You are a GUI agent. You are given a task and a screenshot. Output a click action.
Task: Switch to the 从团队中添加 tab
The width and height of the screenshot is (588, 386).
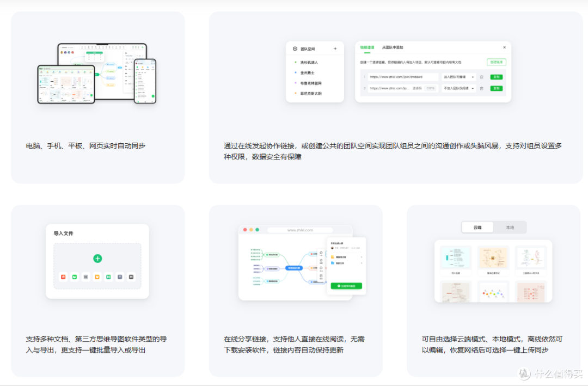pos(392,47)
